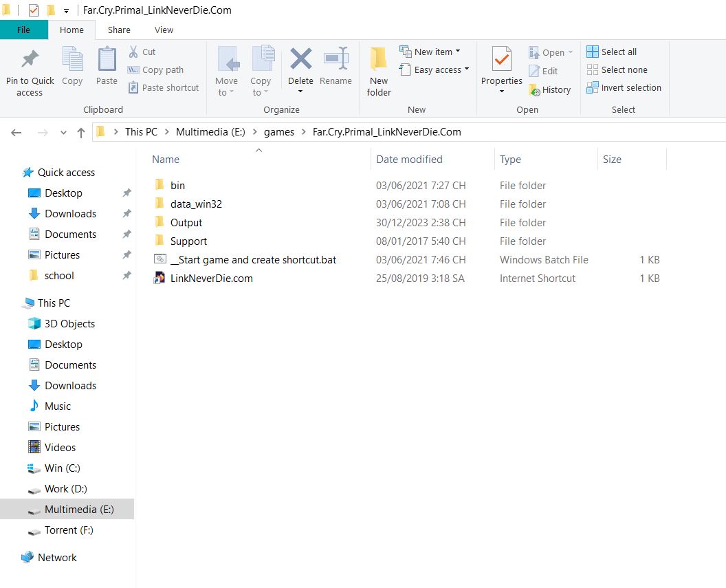
Task: Click the Pin to Quick access icon
Action: click(30, 61)
